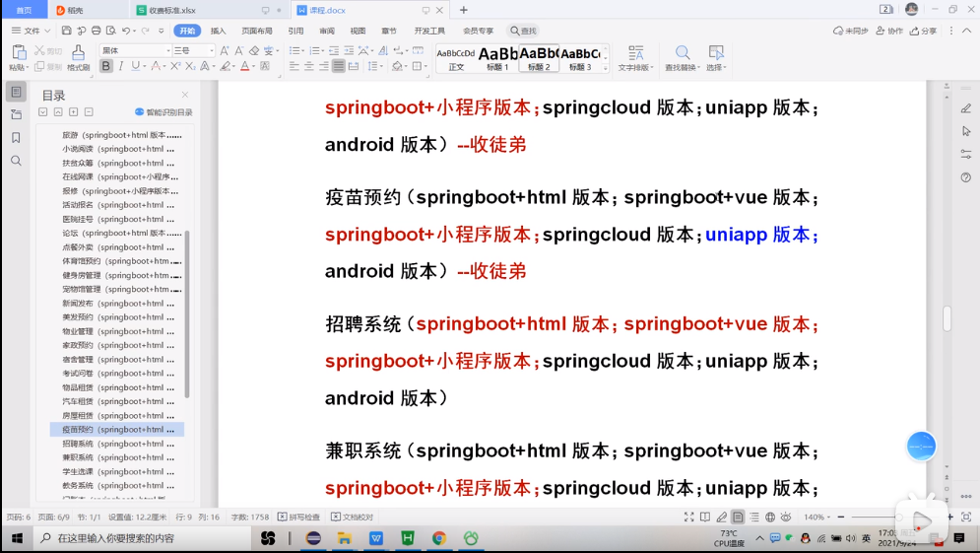The height and width of the screenshot is (553, 980).
Task: Click the Print icon in quick toolbar
Action: coord(96,31)
